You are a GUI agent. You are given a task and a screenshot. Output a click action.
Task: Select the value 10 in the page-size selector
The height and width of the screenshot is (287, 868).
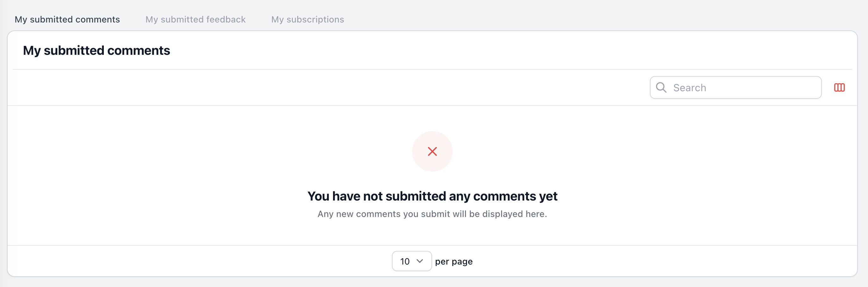coord(405,261)
